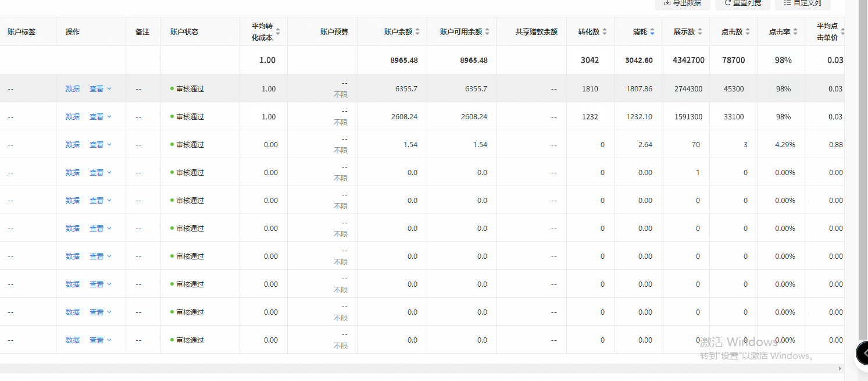Expand the 查看 dropdown in the first row

click(x=100, y=88)
